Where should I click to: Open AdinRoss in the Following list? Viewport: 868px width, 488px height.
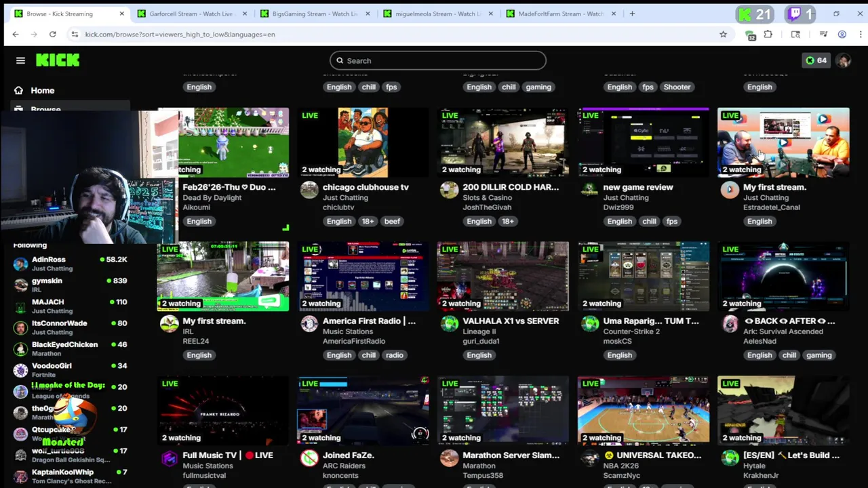(71, 264)
